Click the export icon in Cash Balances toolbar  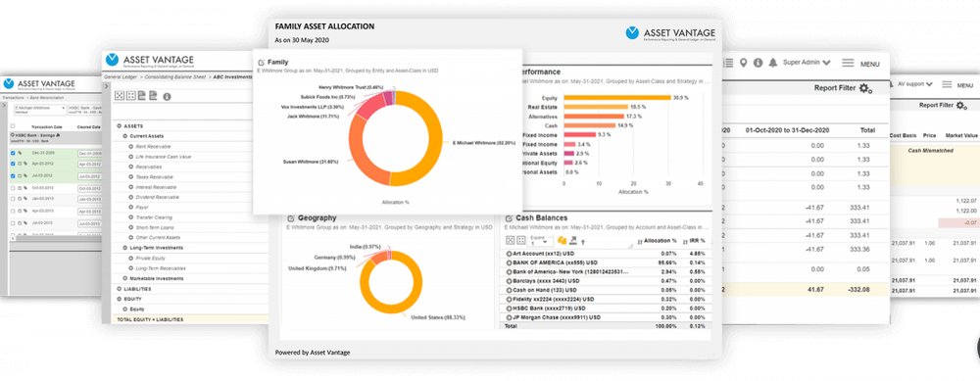click(573, 241)
